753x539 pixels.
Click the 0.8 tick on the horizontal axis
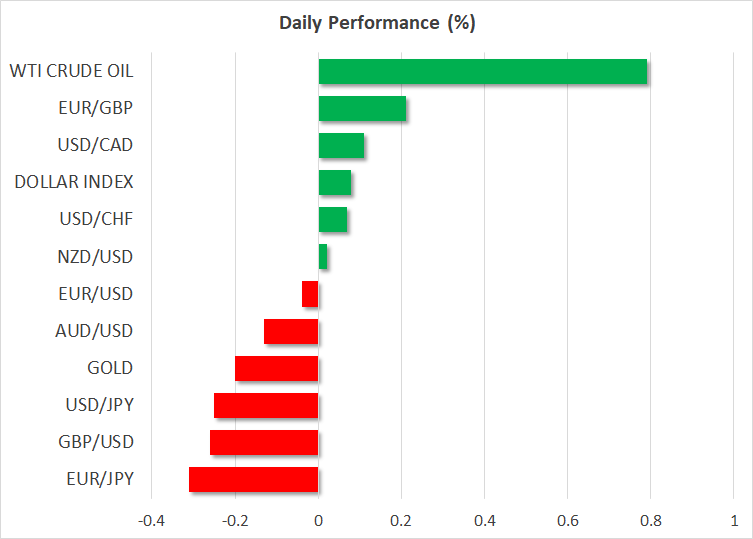click(x=650, y=520)
